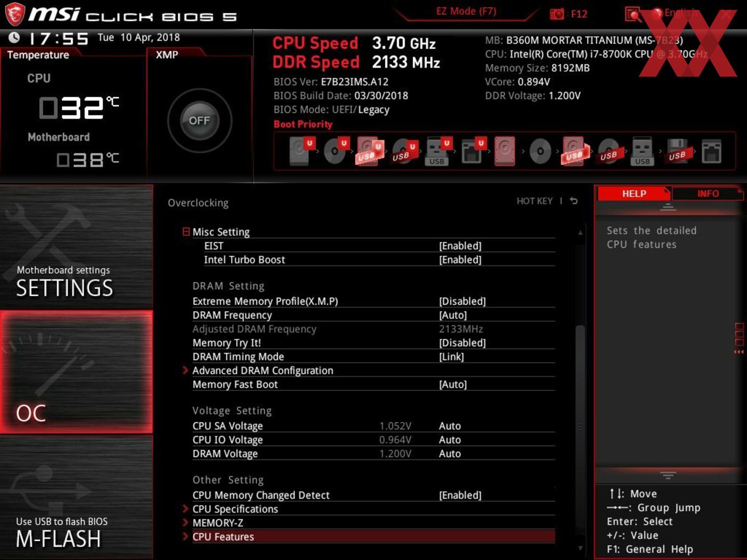The image size is (747, 560).
Task: Click the grip handle below the help text
Action: coord(668,474)
